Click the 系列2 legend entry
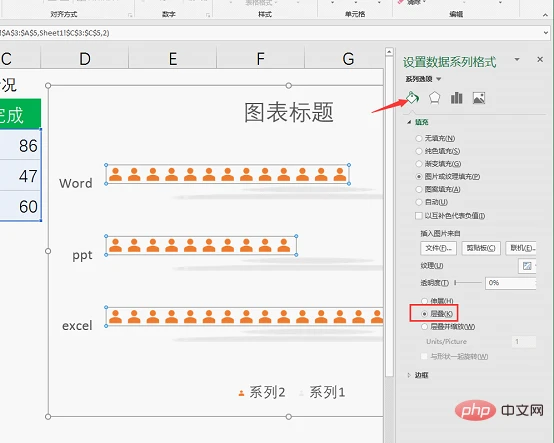 262,392
